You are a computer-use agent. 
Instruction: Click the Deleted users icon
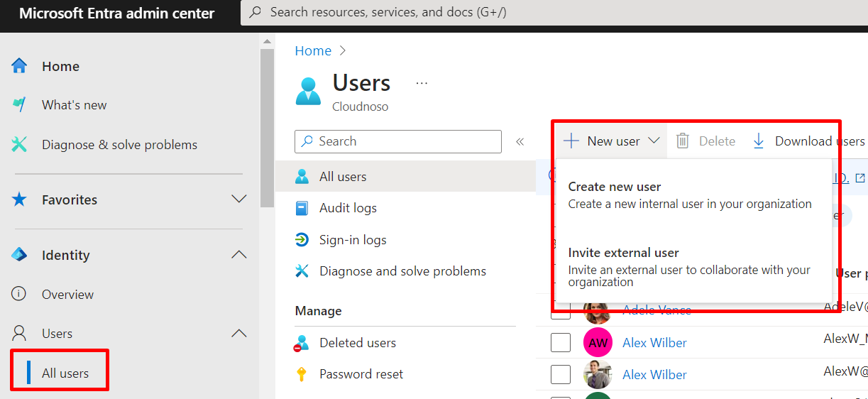[302, 343]
